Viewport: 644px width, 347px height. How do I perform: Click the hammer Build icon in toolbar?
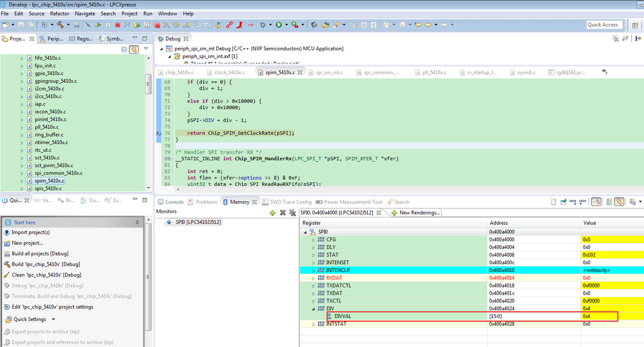pos(59,25)
